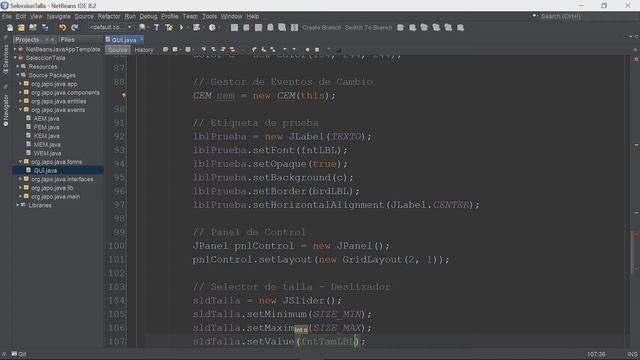Click the INS insert mode indicator

632,354
